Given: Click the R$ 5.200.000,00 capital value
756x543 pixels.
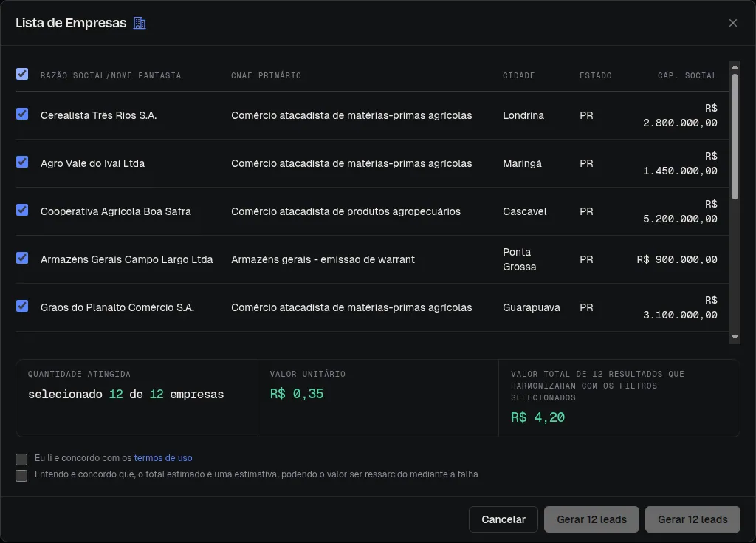Looking at the screenshot, I should pos(680,211).
